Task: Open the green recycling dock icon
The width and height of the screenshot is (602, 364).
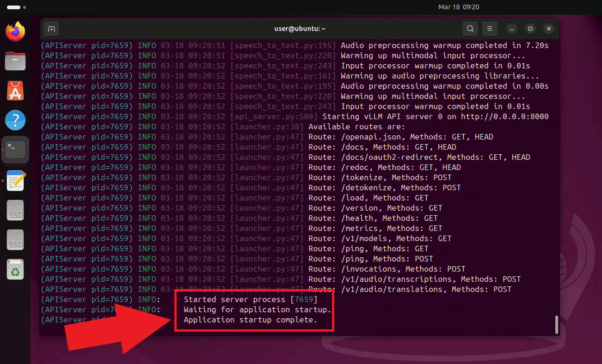Action: pos(15,269)
